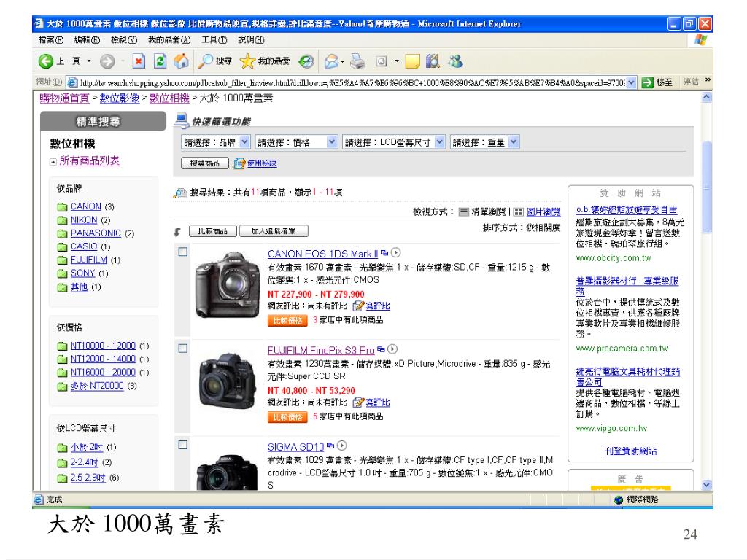Click 寫評比 pencil icon for CANON EOS 1DS
This screenshot has width=747, height=560.
(x=358, y=306)
